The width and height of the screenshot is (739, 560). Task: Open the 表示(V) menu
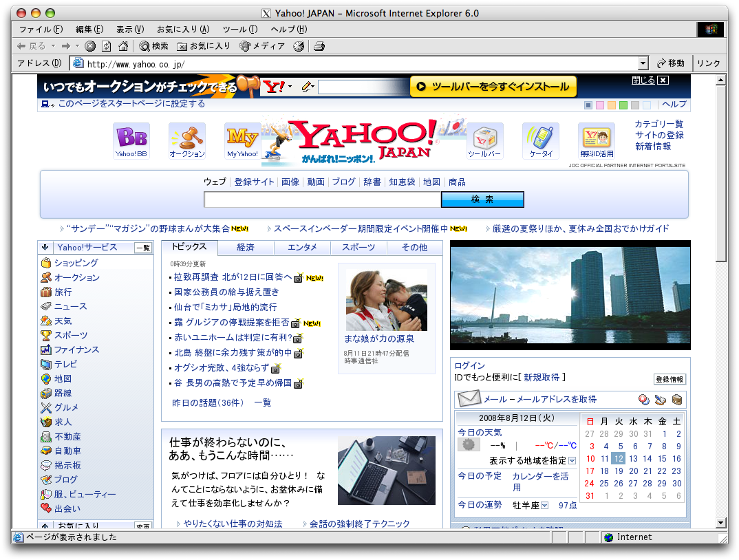[x=130, y=29]
